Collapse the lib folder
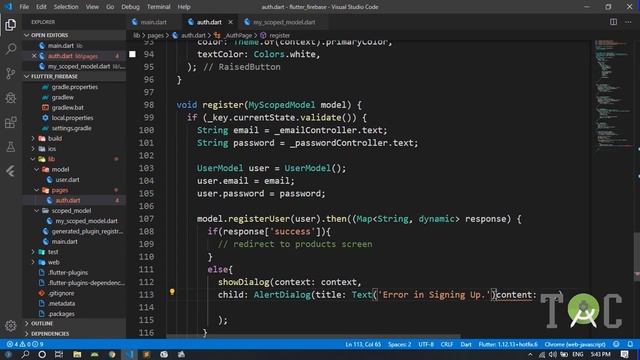The height and width of the screenshot is (360, 640). [33, 159]
